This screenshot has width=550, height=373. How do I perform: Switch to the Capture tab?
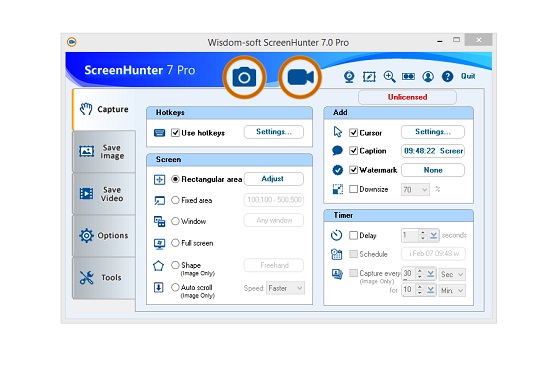[104, 109]
